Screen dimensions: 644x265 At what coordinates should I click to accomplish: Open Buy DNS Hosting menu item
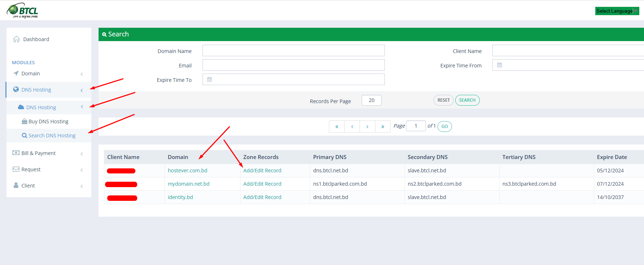(x=48, y=122)
